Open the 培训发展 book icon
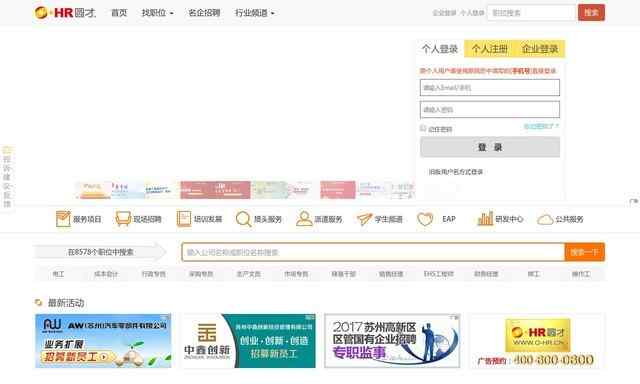Screen dimensions: 640x384 pyautogui.click(x=184, y=219)
